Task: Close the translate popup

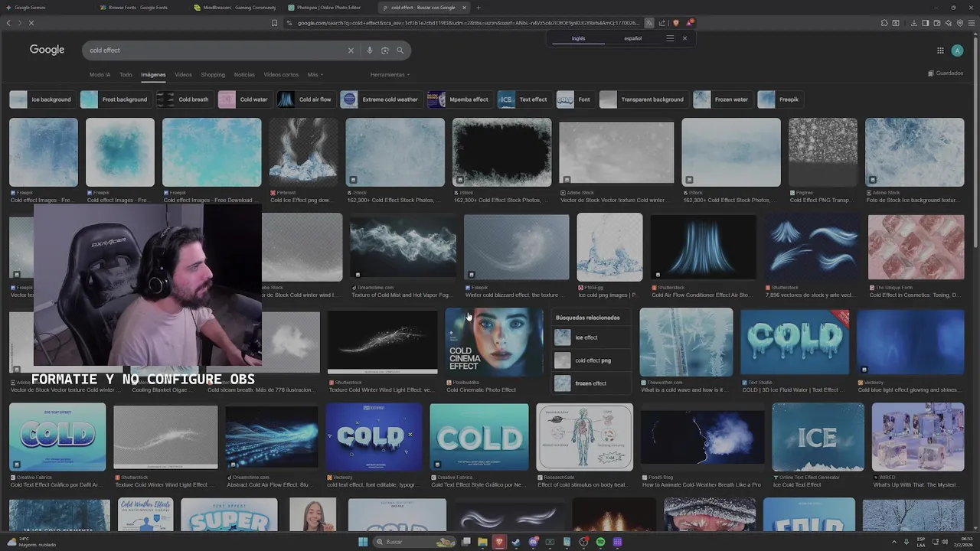Action: (x=684, y=38)
